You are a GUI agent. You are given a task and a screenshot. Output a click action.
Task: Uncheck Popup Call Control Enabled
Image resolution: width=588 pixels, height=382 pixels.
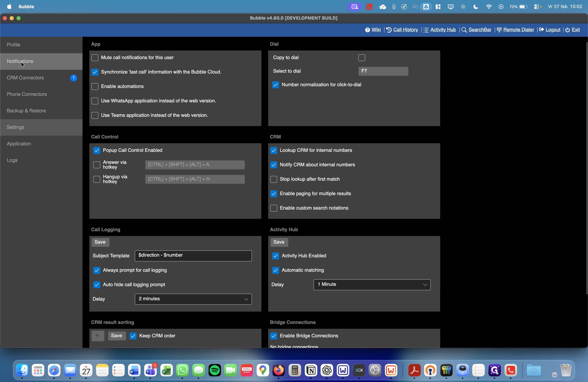click(x=97, y=150)
